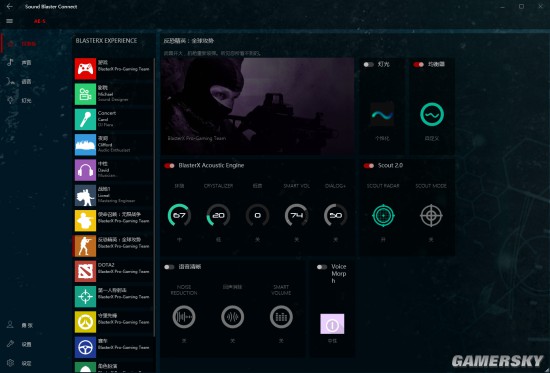The image size is (550, 373).
Task: Toggle the equalizer switch in the top-right card
Action: pyautogui.click(x=418, y=65)
